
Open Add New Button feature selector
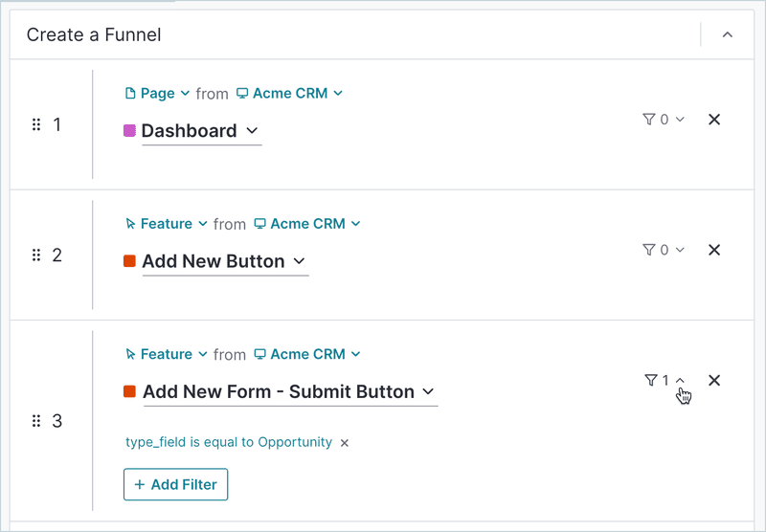(x=223, y=261)
